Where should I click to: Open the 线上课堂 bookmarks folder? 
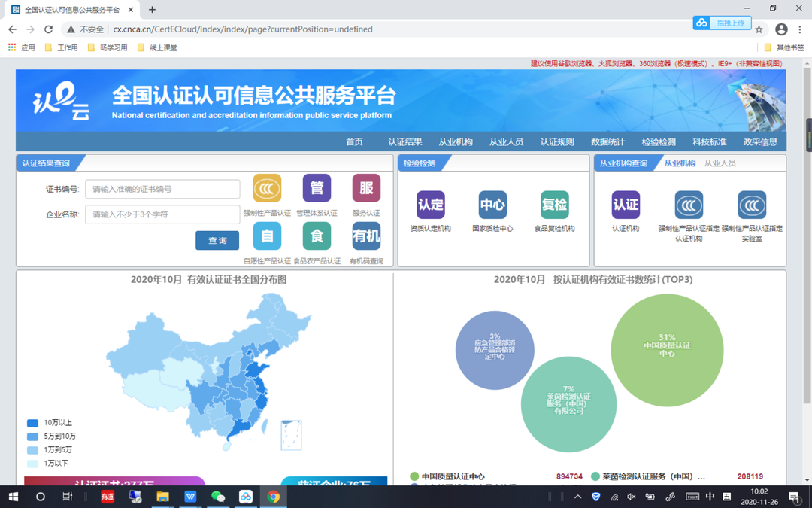point(157,47)
